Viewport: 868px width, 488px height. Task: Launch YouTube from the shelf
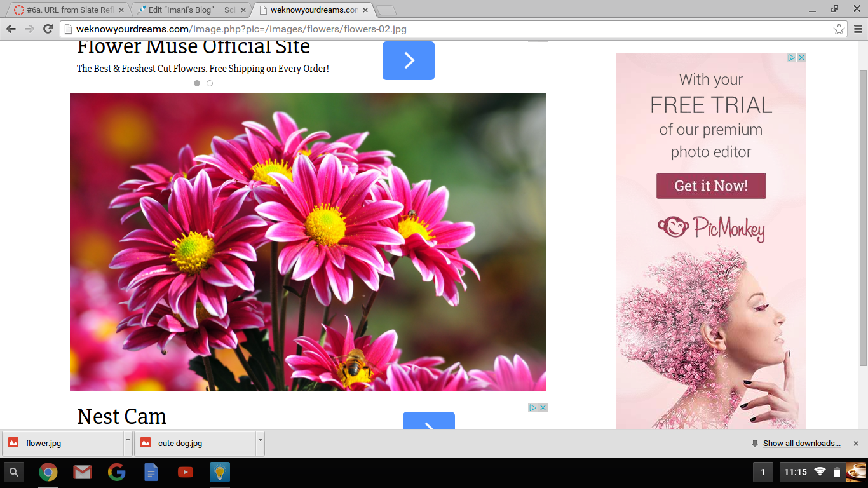[186, 472]
